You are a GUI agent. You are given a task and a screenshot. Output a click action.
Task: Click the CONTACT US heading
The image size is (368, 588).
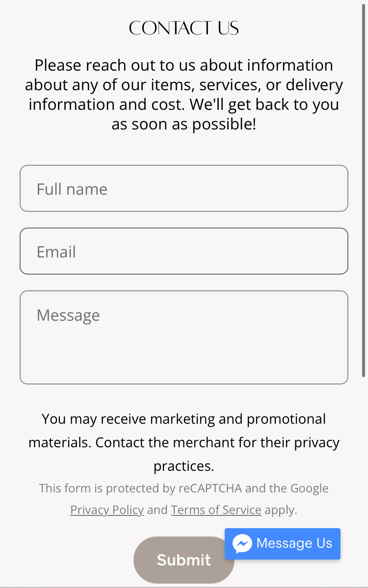coord(184,28)
